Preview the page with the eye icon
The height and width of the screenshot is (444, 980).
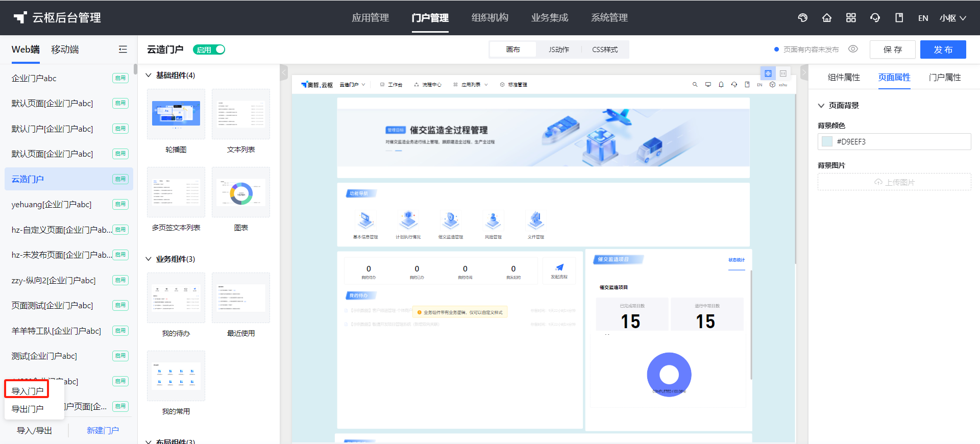coord(853,49)
